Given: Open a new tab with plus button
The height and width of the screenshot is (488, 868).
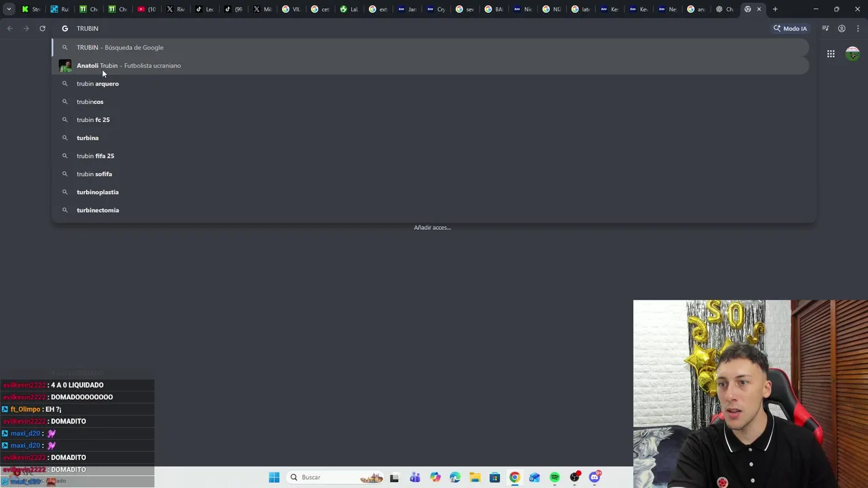Looking at the screenshot, I should click(x=775, y=9).
